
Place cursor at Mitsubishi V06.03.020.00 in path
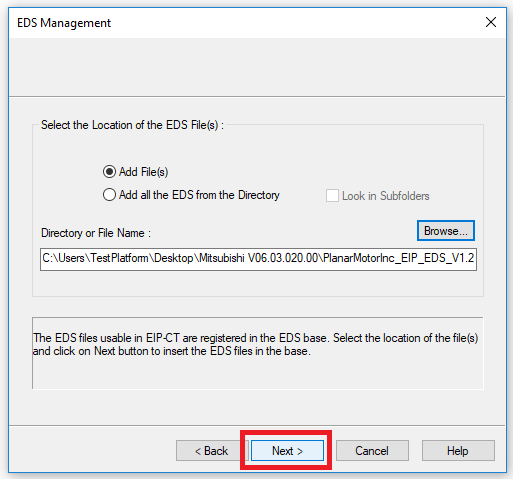coord(259,258)
